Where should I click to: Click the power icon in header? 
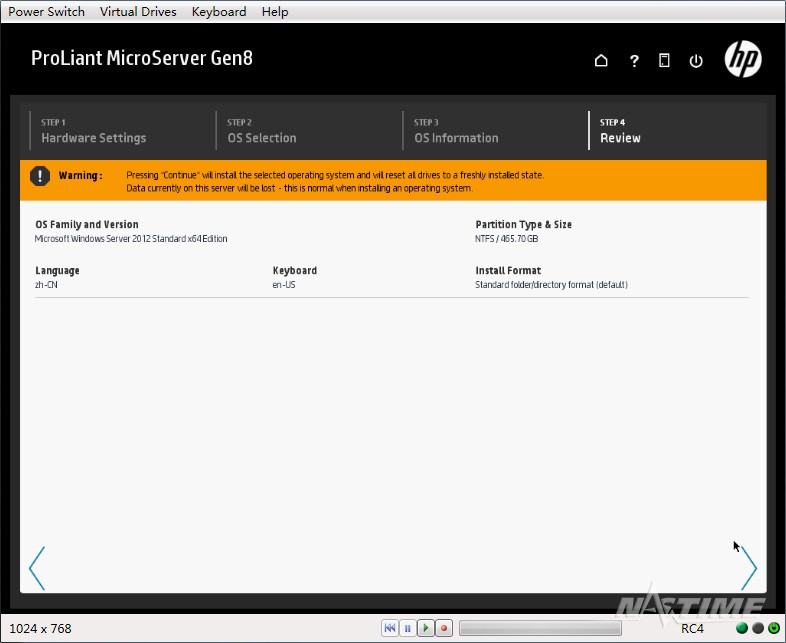pos(696,61)
